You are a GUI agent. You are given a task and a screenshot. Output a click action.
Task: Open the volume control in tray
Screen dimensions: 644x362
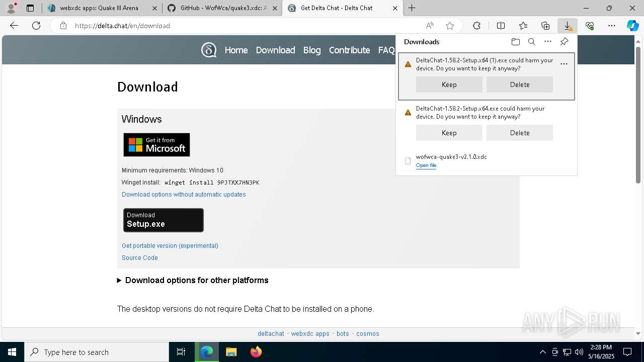click(x=579, y=352)
